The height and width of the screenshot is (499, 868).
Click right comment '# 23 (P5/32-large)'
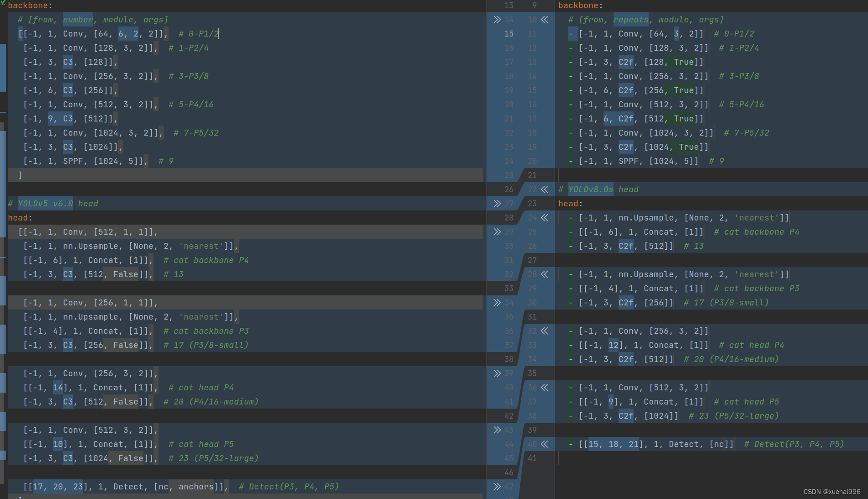(x=734, y=416)
